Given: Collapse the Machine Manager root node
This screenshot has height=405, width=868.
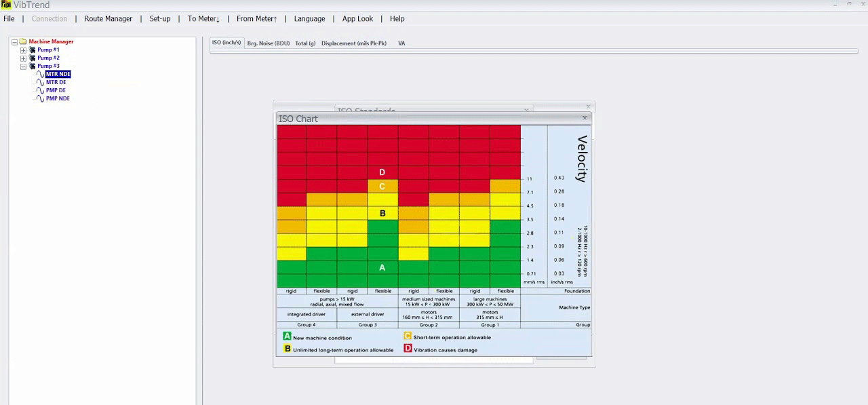Looking at the screenshot, I should click(x=14, y=42).
